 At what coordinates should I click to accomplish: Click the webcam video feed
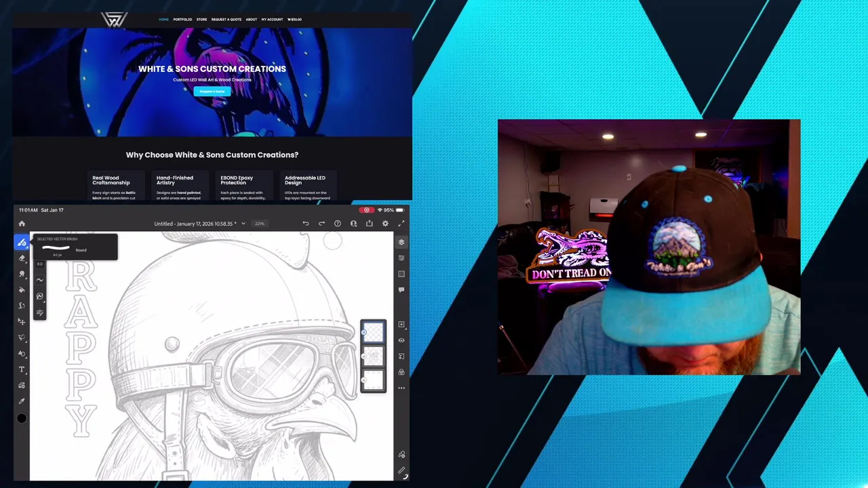pos(649,247)
